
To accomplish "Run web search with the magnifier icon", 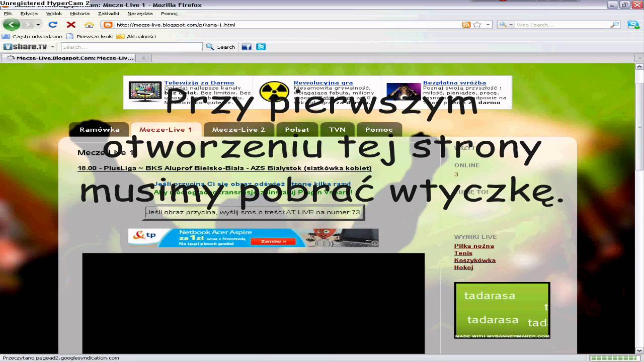I will click(x=614, y=25).
